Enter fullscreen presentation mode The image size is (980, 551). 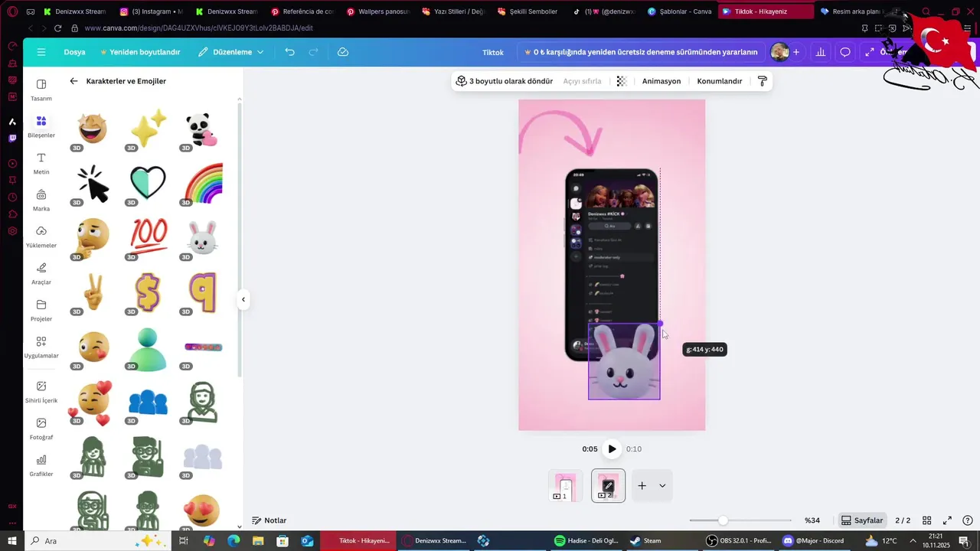[x=947, y=520]
